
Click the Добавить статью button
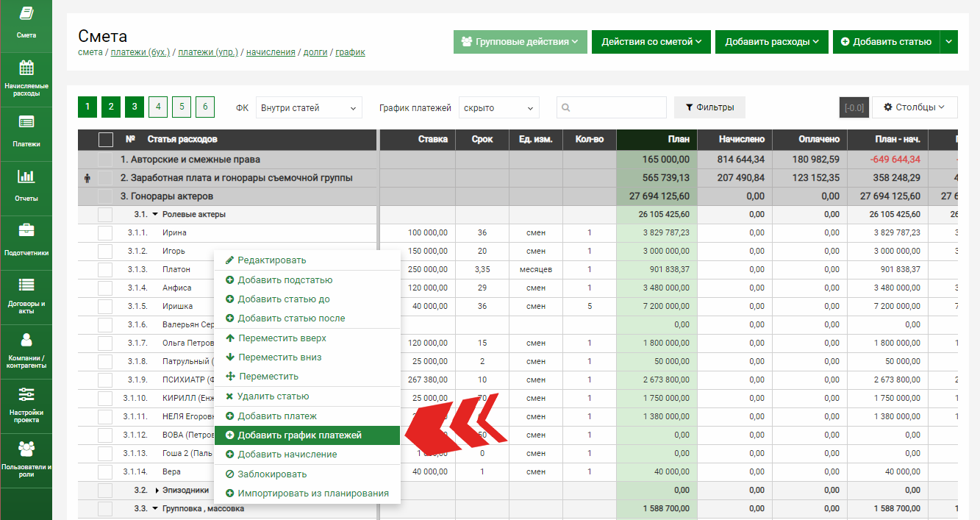(x=886, y=42)
